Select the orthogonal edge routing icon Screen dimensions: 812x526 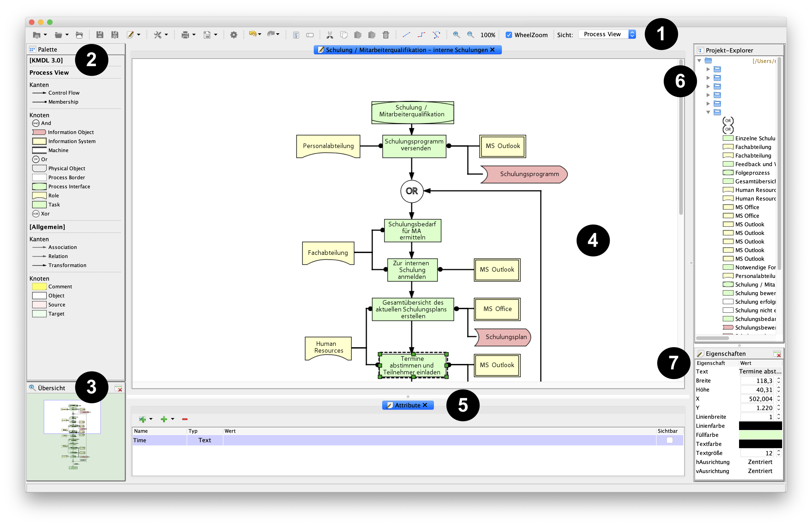(x=421, y=35)
